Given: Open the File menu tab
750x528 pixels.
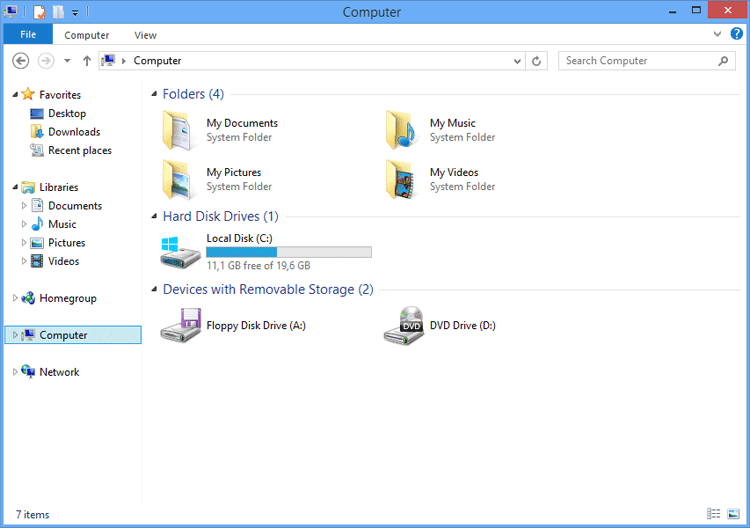Looking at the screenshot, I should (x=28, y=35).
